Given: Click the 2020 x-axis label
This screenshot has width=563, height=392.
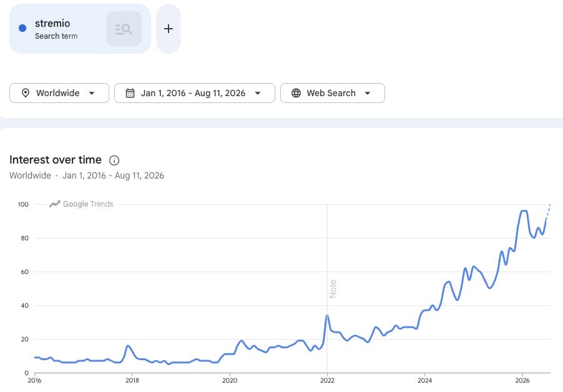Looking at the screenshot, I should click(x=230, y=381).
